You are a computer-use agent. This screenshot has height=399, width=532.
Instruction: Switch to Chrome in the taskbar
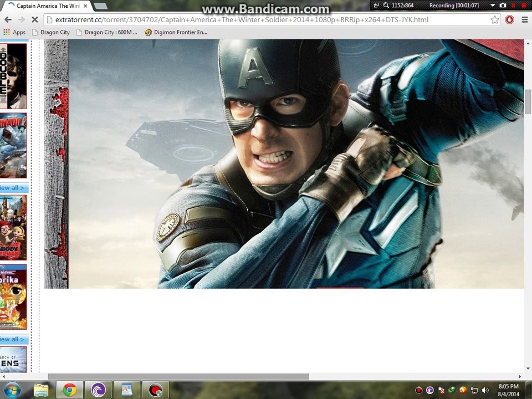69,390
